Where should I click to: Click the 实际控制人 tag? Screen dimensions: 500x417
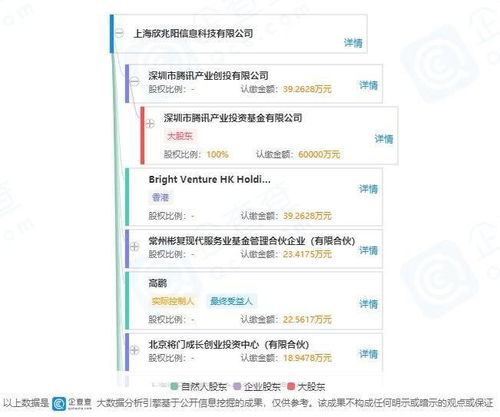click(173, 301)
